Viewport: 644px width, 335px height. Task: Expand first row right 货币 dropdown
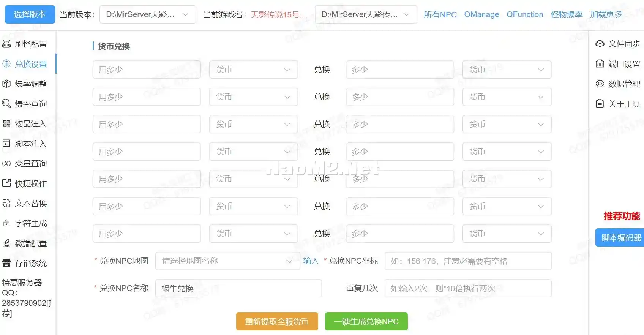pyautogui.click(x=507, y=70)
